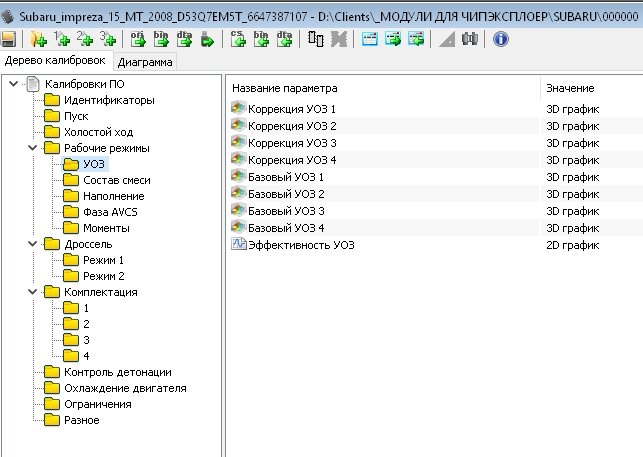Open the Контроль детонации folder
This screenshot has height=457, width=643.
click(x=110, y=372)
